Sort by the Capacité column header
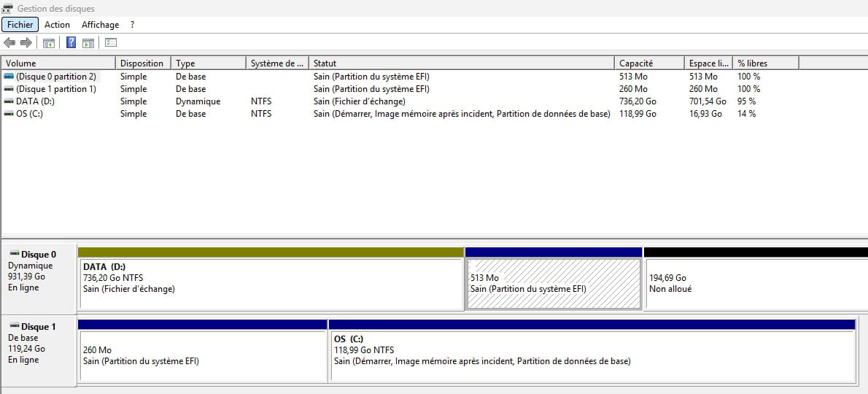This screenshot has width=868, height=394. (x=649, y=63)
